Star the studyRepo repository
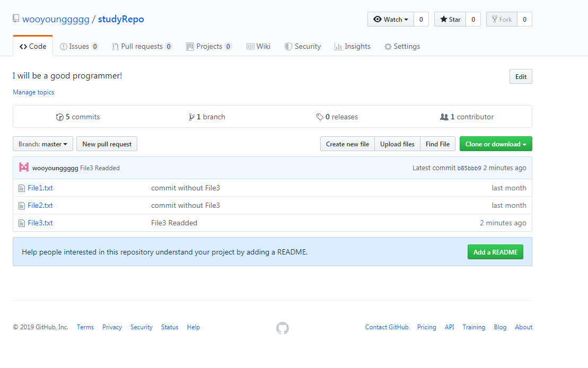The image size is (588, 368). 450,19
